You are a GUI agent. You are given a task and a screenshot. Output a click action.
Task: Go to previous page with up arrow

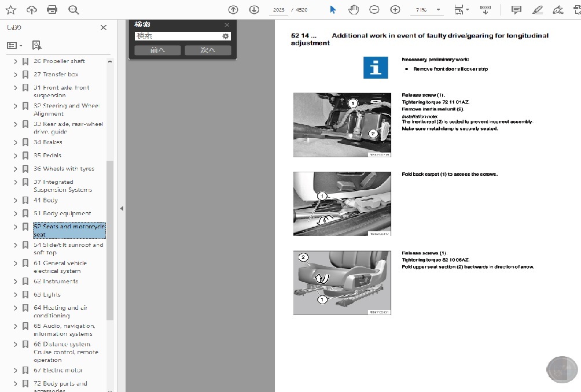233,10
